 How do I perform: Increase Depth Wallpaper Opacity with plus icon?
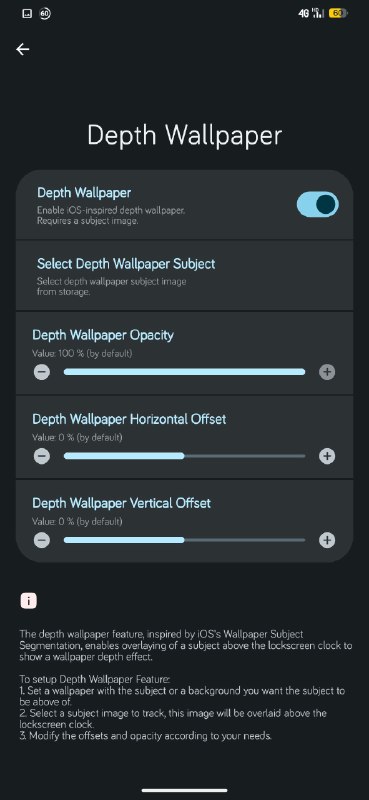[327, 372]
